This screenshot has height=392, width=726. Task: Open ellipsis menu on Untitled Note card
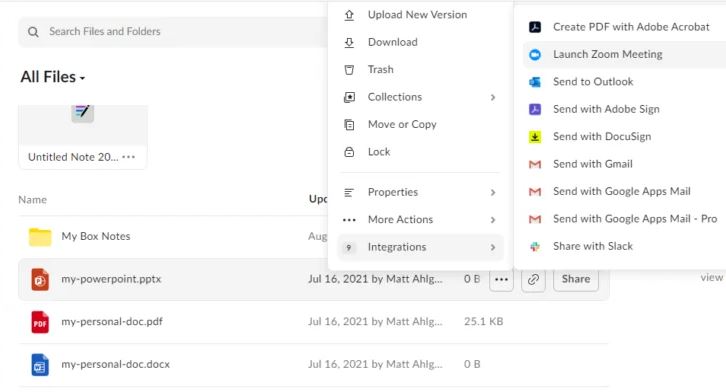point(128,157)
